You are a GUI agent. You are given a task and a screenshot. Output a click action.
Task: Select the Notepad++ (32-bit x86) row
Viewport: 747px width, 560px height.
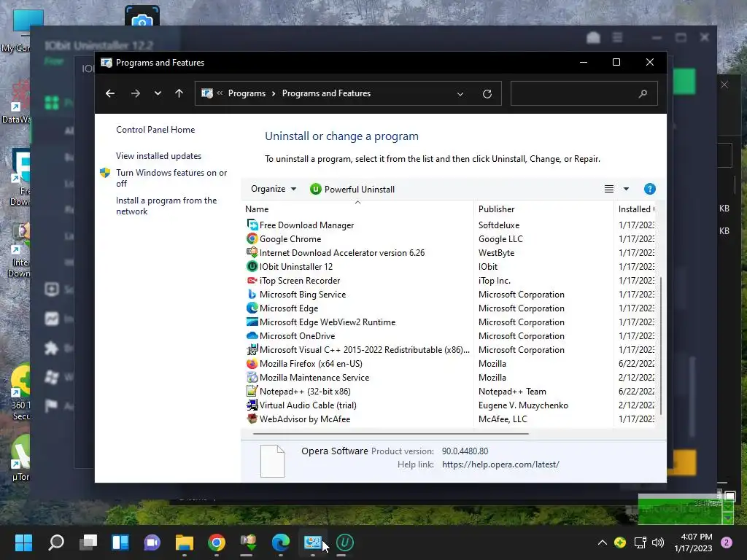click(x=450, y=391)
